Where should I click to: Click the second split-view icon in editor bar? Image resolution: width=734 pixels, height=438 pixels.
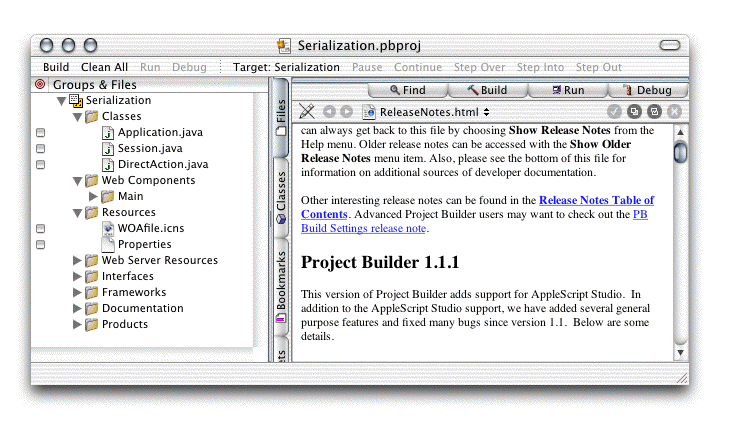654,111
